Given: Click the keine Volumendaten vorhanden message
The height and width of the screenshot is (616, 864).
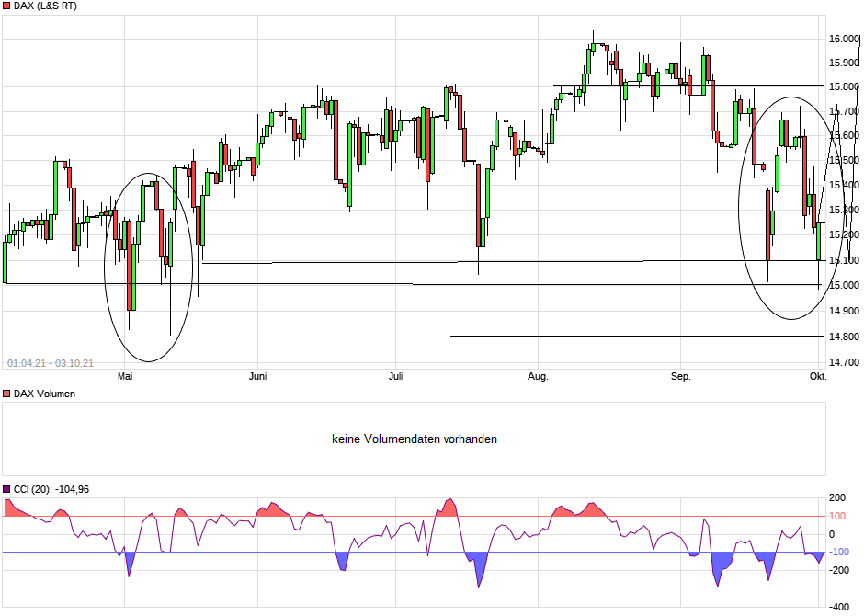Looking at the screenshot, I should pyautogui.click(x=414, y=439).
